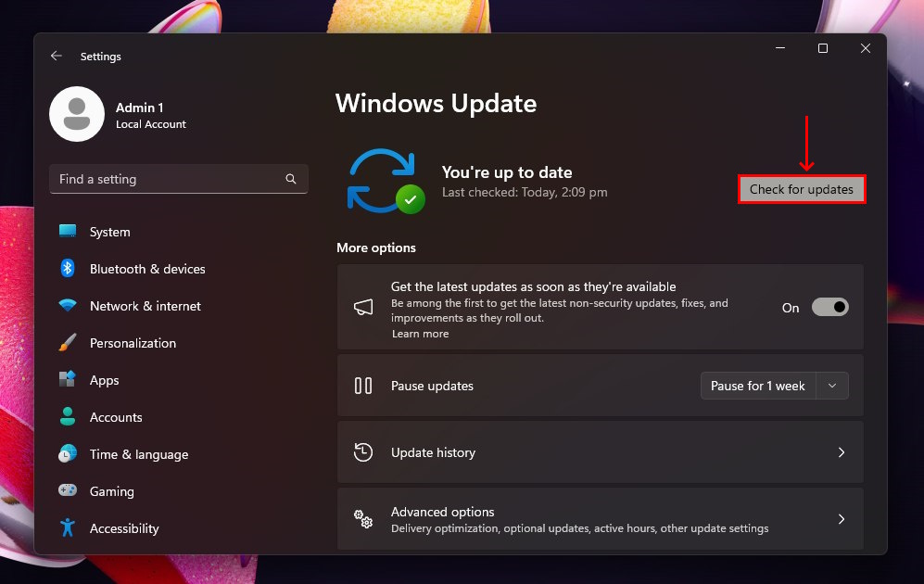Go to Bluetooth & devices
924x584 pixels.
(147, 270)
